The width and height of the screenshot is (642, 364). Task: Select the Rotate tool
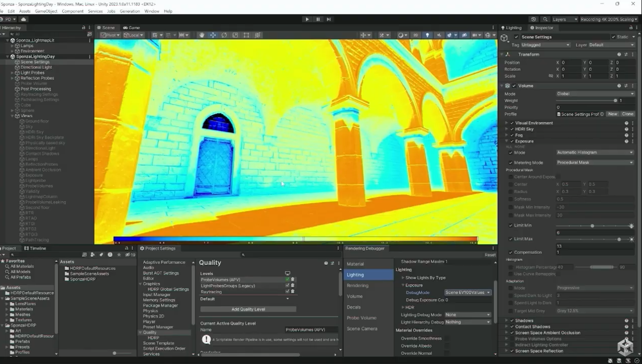pyautogui.click(x=224, y=35)
